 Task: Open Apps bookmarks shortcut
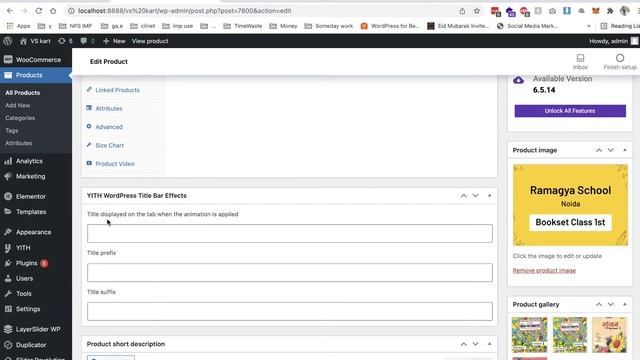coord(18,26)
